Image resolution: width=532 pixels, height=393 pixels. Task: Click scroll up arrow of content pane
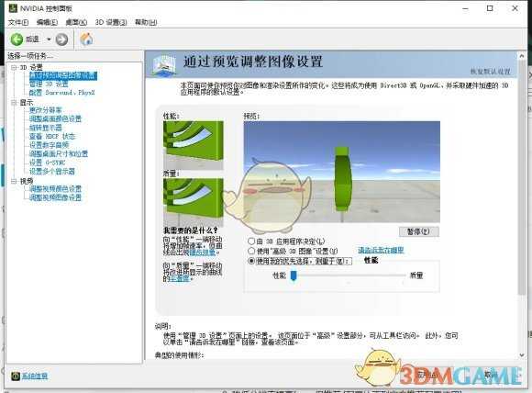522,56
